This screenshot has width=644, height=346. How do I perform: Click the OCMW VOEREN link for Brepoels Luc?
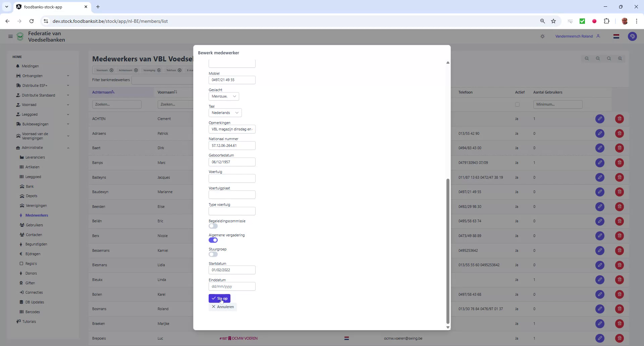245,338
